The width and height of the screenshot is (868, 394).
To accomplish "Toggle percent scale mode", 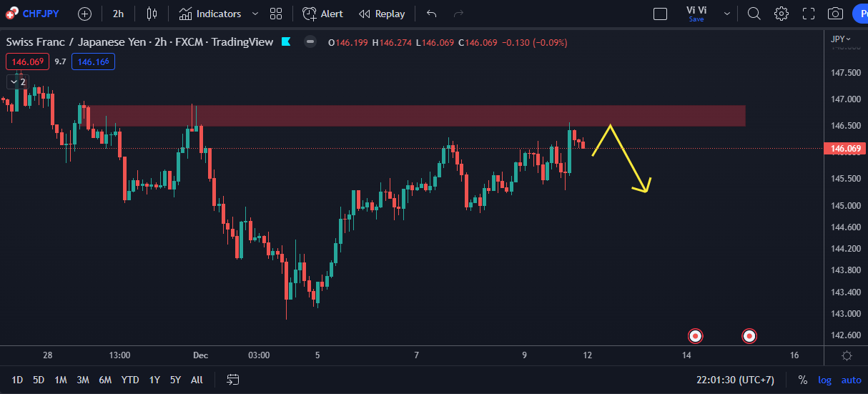I will [x=803, y=380].
